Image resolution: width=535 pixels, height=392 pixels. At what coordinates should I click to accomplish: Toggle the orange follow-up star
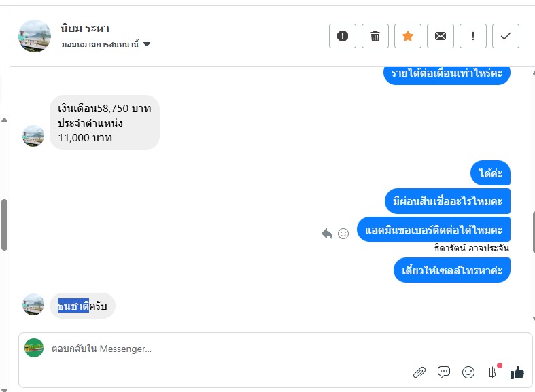click(x=408, y=36)
